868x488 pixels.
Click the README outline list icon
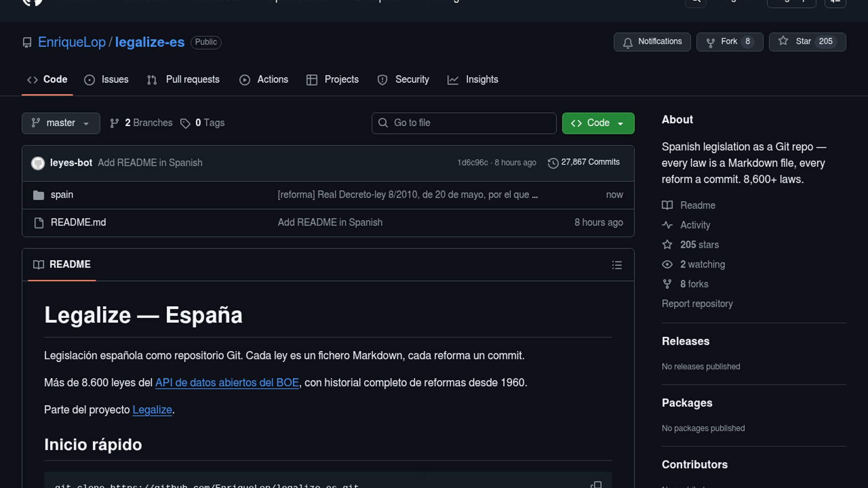point(617,265)
